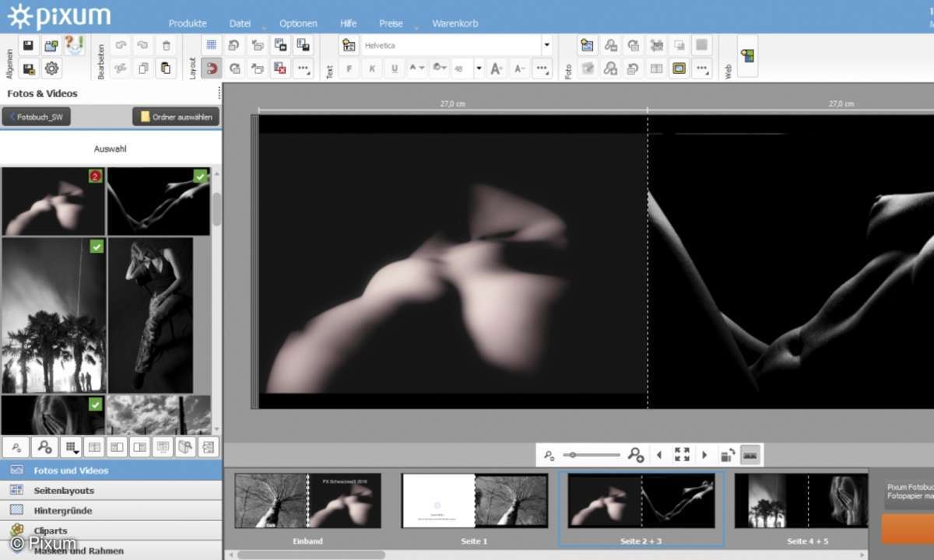
Task: Open the thumbnail grid view dropdown
Action: point(71,447)
